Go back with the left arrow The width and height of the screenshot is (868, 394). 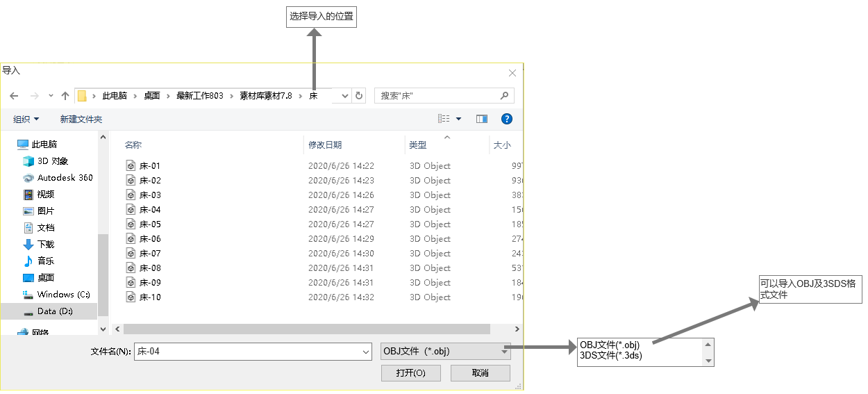coord(14,96)
